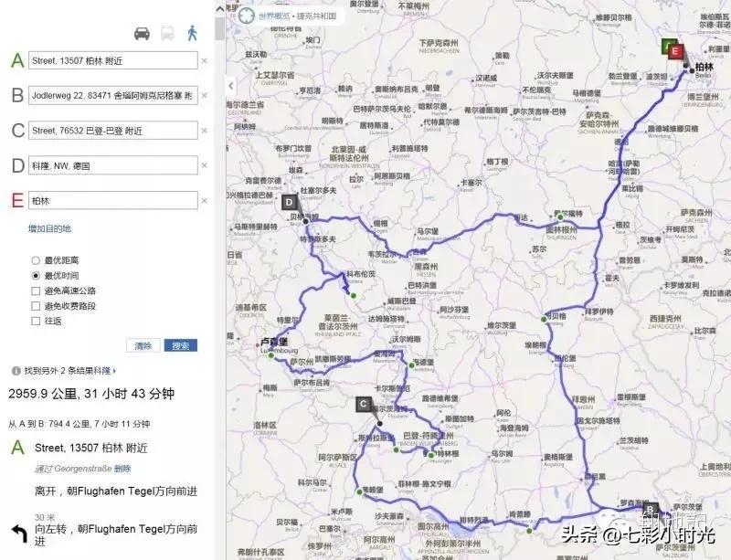Expand the 找到另外 2 条结果科隆 notice
Screen dimensions: 731x560
70,371
